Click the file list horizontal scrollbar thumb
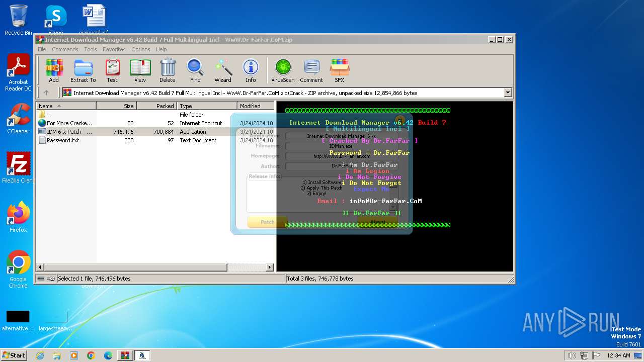The image size is (644, 362). 136,267
